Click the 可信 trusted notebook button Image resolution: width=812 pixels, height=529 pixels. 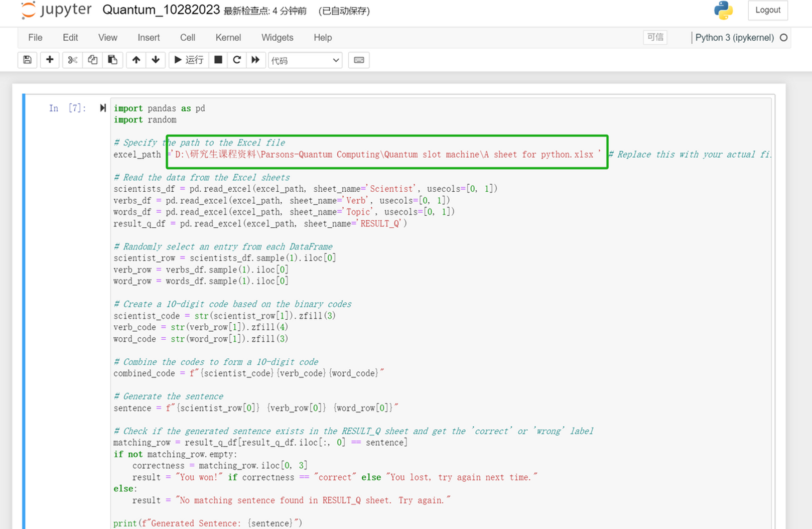pos(655,37)
